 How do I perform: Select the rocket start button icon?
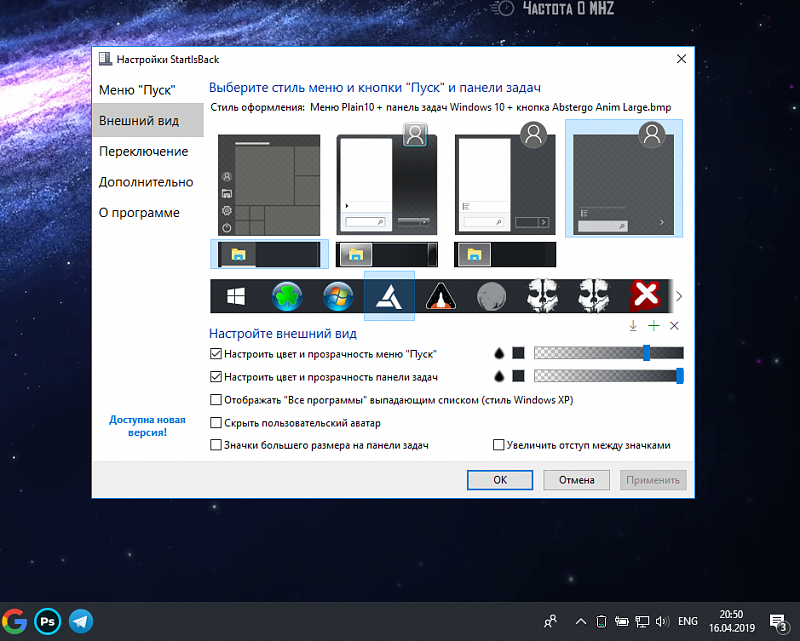tap(440, 296)
